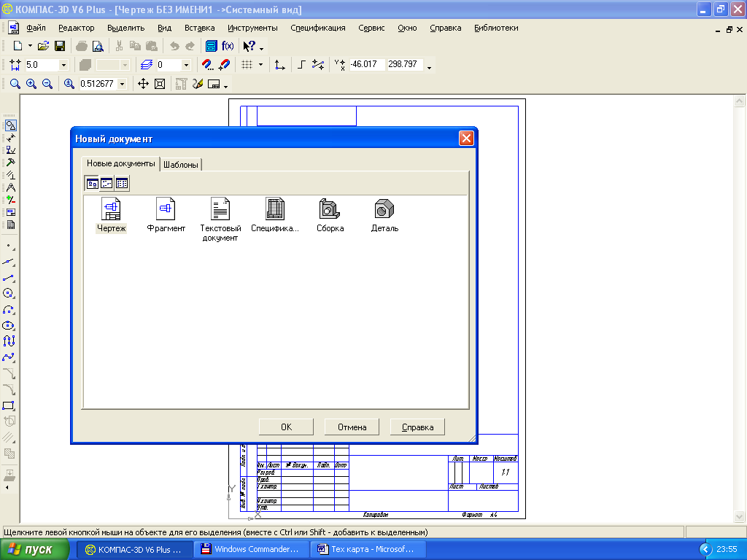Expand the cursor step 5.0 dropdown
Screen dimensions: 747x560
(x=63, y=65)
